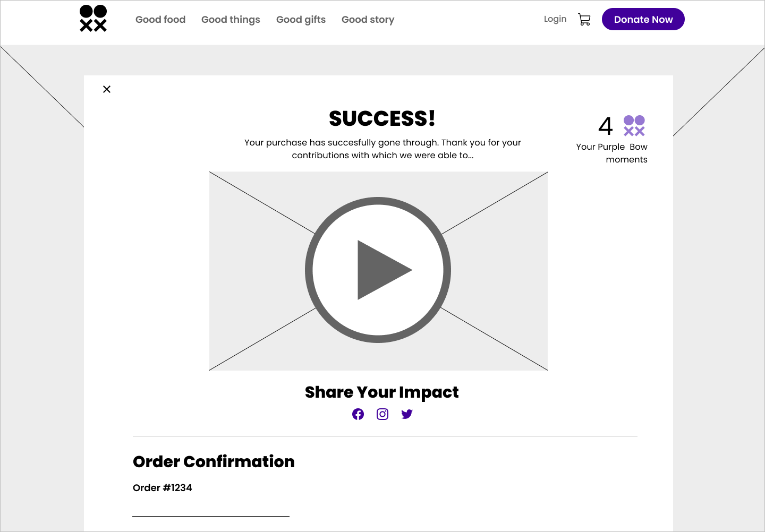This screenshot has width=765, height=532.
Task: Open the Login link
Action: coord(555,19)
